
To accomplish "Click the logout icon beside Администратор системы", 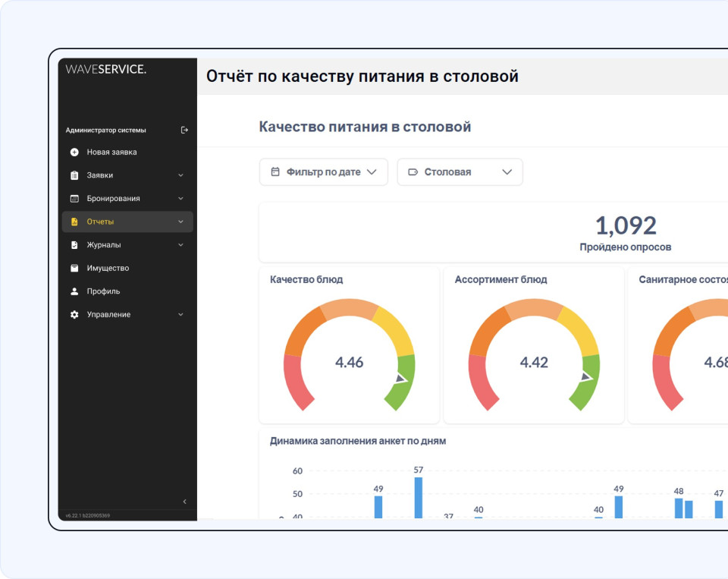I will coord(184,130).
